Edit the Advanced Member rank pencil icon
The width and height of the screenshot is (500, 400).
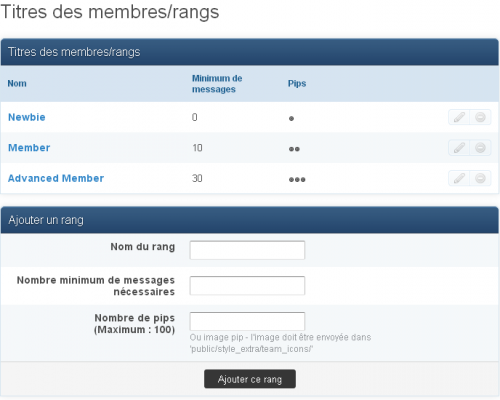(459, 178)
